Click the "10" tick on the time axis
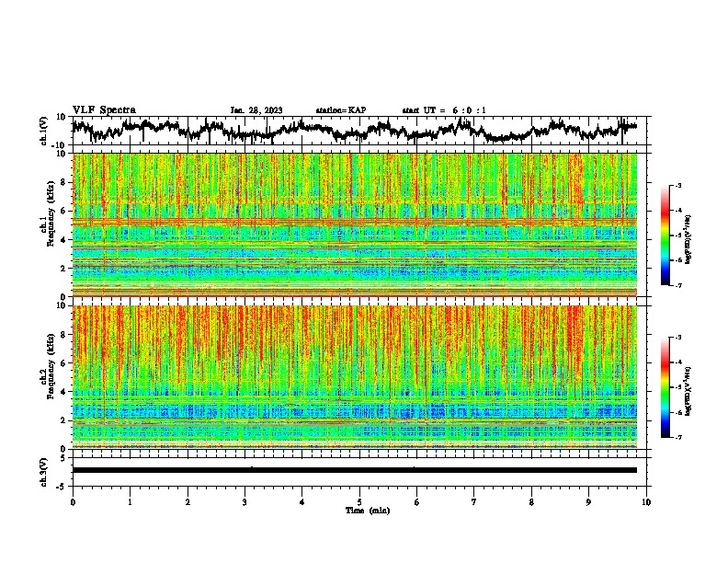728x563 pixels. (646, 502)
